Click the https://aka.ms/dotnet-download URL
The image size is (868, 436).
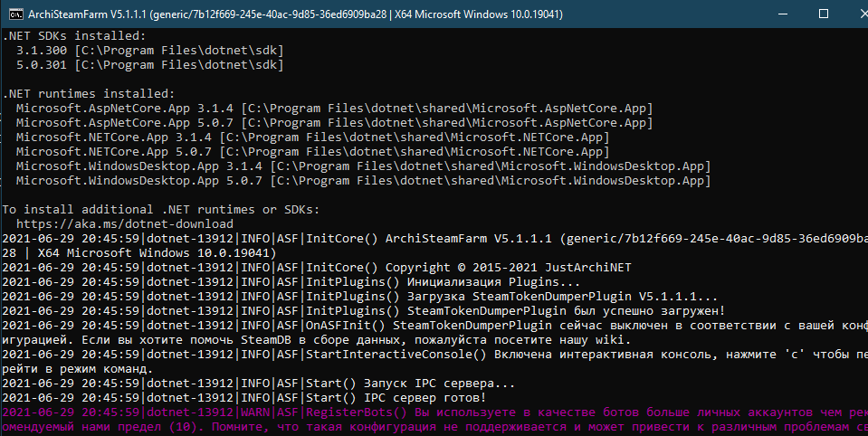tap(125, 224)
